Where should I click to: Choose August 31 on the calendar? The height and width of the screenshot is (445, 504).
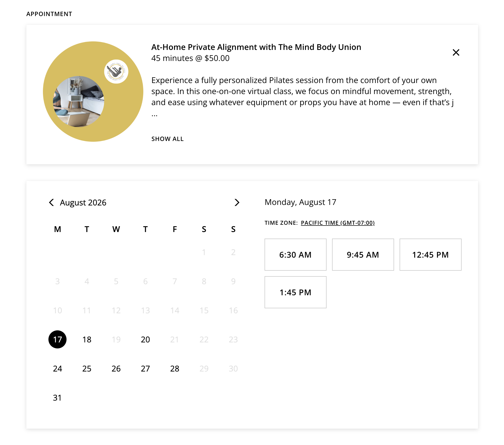click(x=57, y=398)
